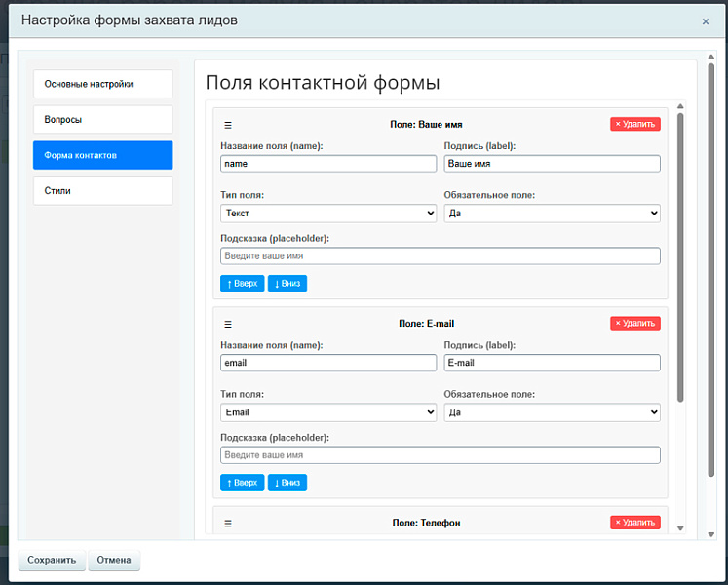Click the drag handle icon of Телефон field
The image size is (728, 585).
point(228,524)
